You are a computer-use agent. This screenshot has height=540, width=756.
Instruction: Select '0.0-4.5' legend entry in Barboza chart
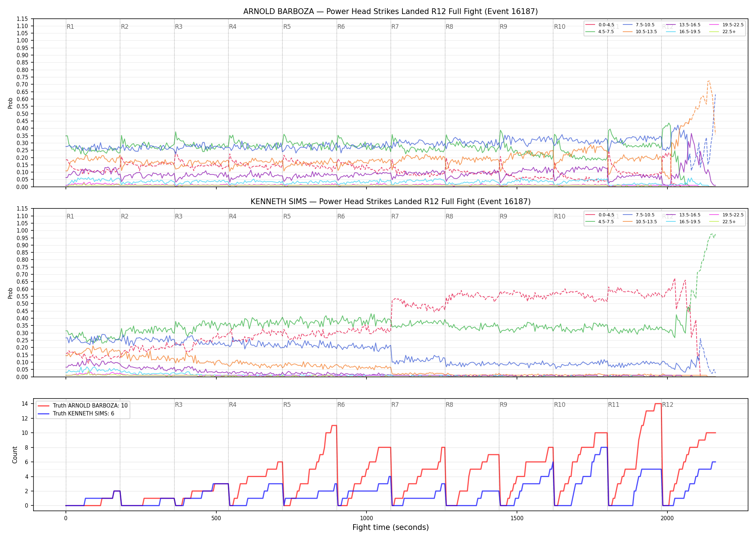600,25
